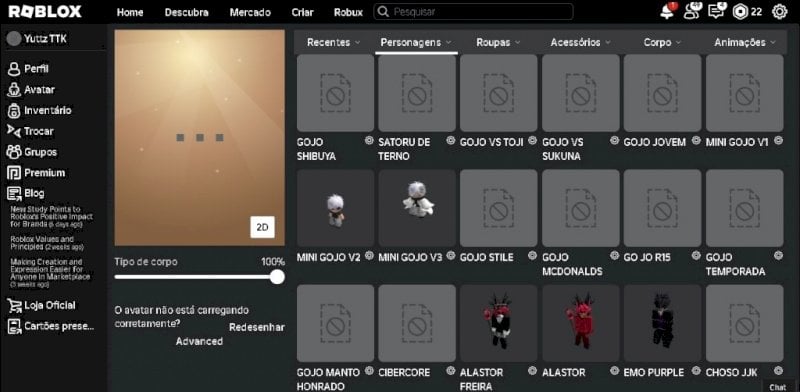Viewport: 800px width, 392px height.
Task: Select the GOJO MCDONALDS placeholder thumbnail
Action: click(581, 208)
